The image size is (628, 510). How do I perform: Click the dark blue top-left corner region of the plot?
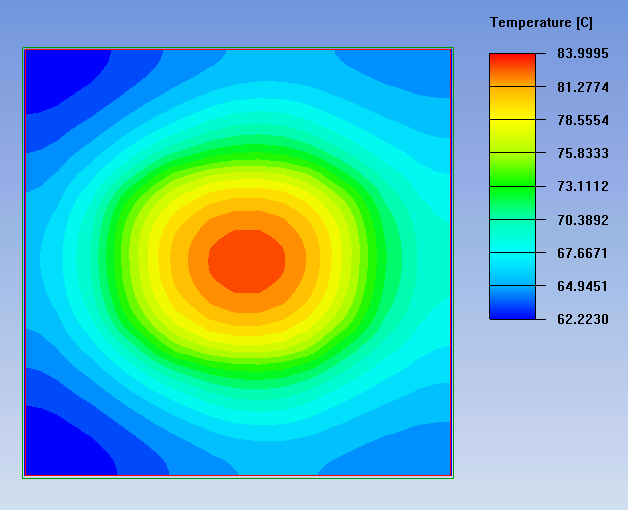click(x=60, y=78)
